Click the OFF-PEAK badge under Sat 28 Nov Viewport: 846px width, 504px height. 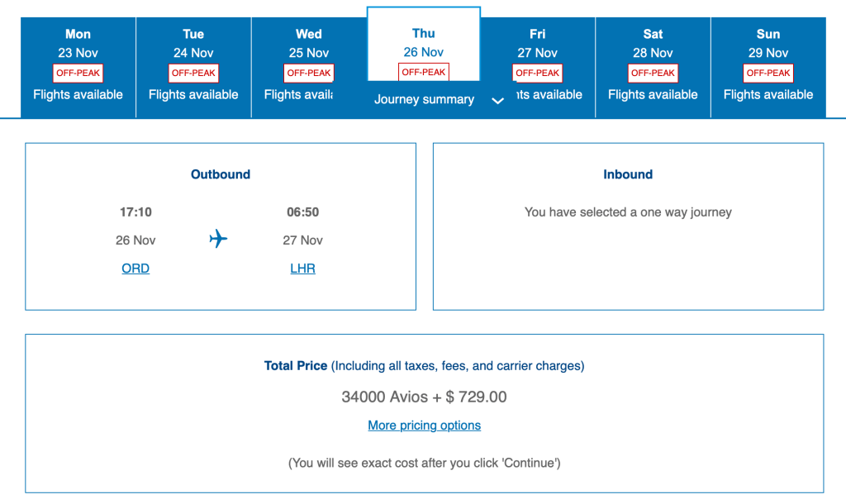653,73
